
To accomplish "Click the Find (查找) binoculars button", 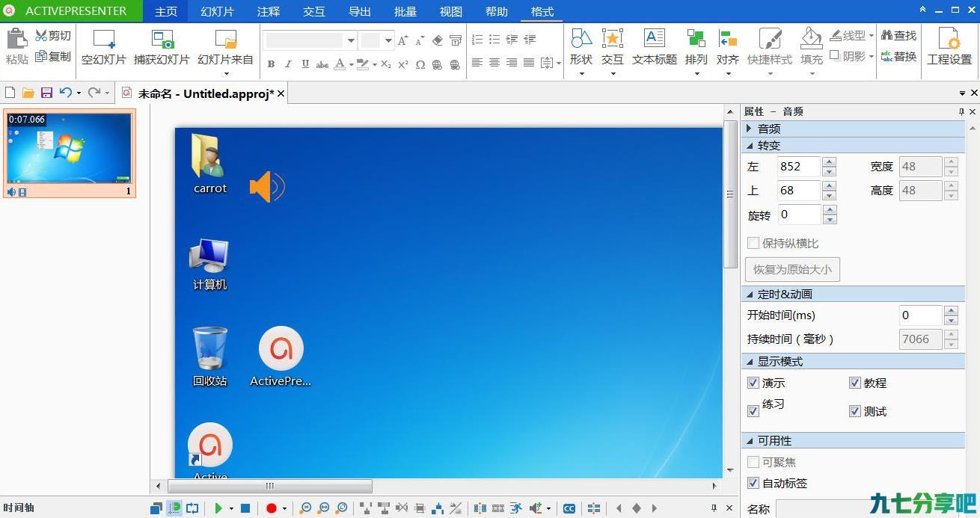I will pos(898,35).
